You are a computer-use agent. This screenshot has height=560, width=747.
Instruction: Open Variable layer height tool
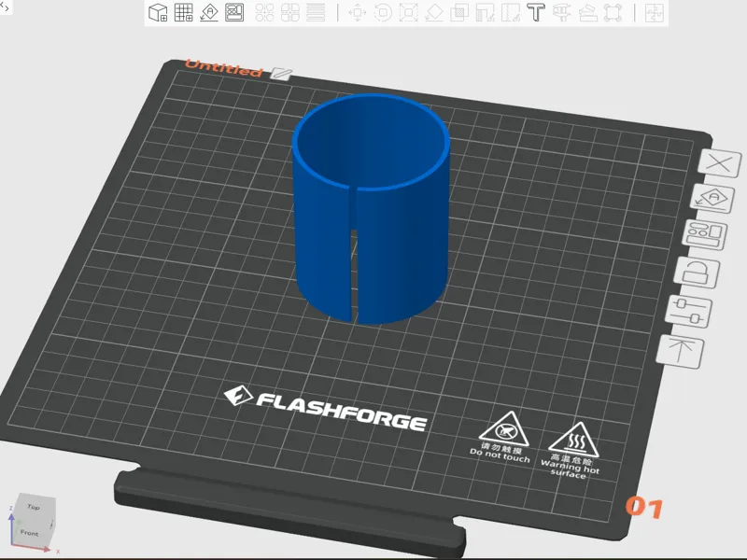(x=316, y=12)
